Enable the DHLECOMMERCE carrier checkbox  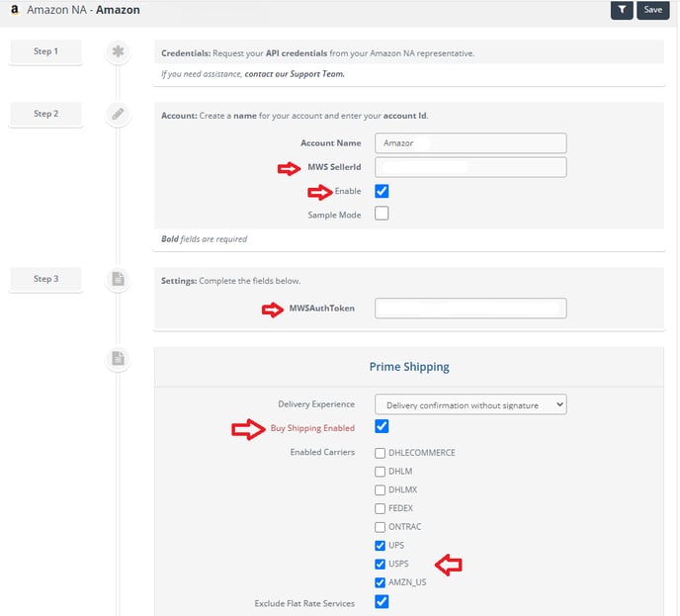click(380, 453)
